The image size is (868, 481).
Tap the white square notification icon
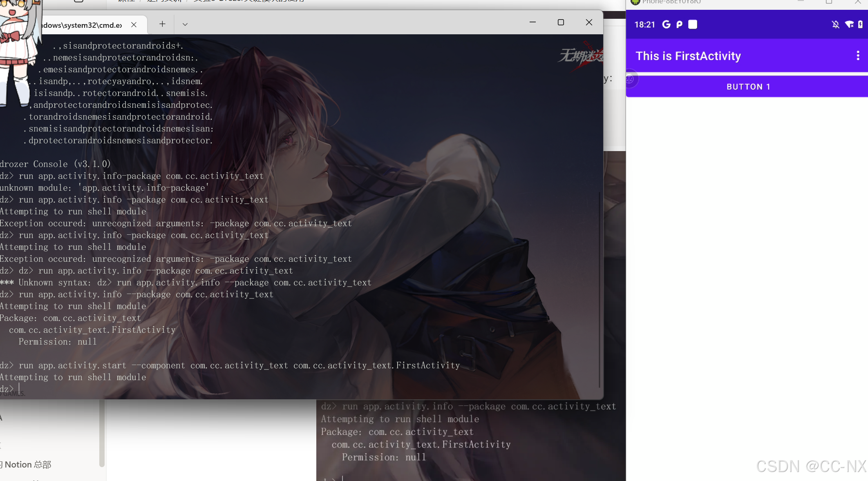(693, 24)
